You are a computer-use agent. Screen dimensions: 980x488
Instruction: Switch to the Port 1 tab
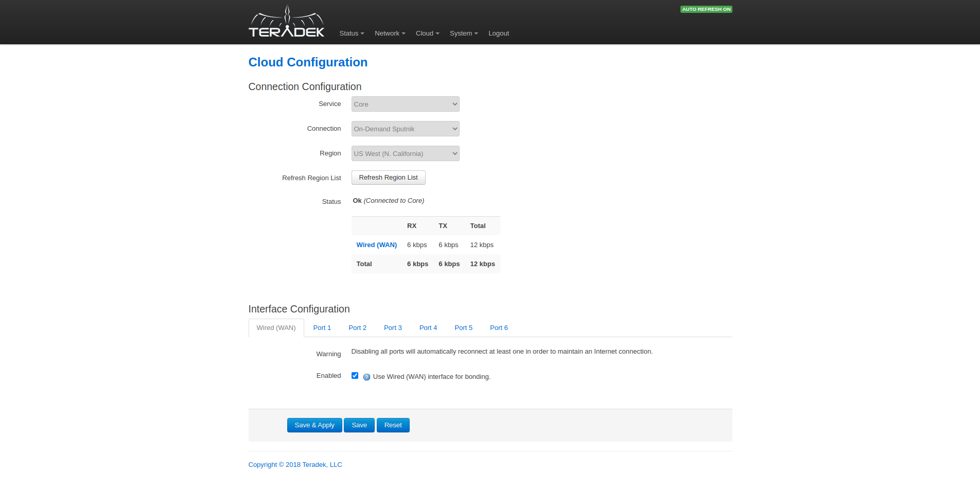[x=322, y=328]
